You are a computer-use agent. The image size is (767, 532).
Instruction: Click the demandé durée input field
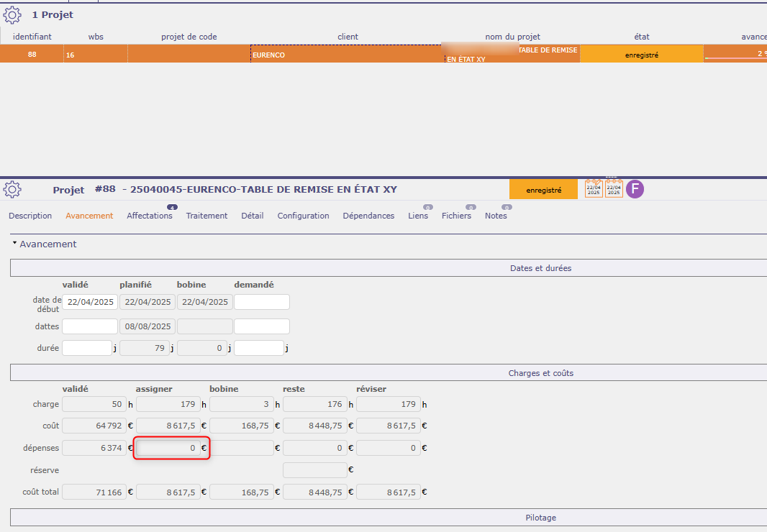[259, 348]
